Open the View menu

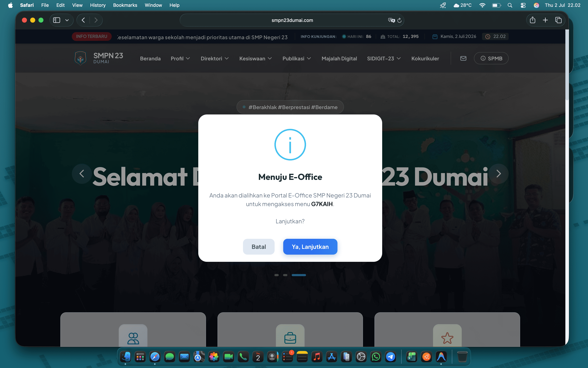(77, 5)
